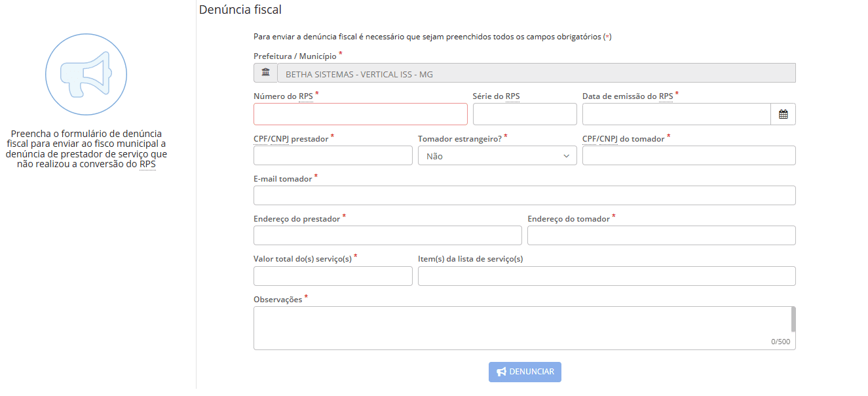Select the Data de emissão do RPS field
The width and height of the screenshot is (868, 396).
tap(676, 114)
